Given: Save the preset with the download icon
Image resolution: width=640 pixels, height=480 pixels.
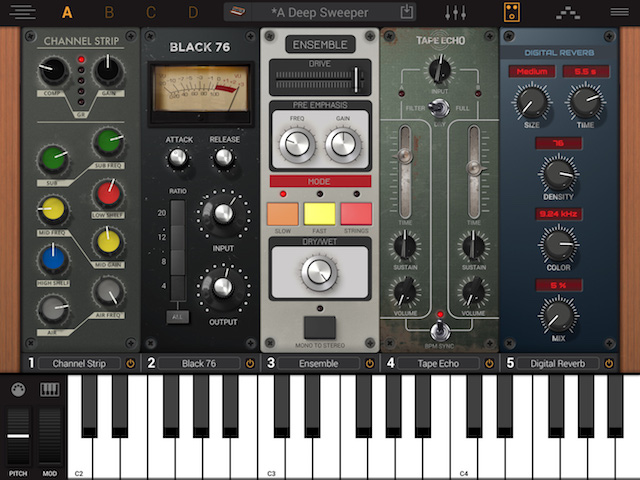Looking at the screenshot, I should click(x=407, y=12).
